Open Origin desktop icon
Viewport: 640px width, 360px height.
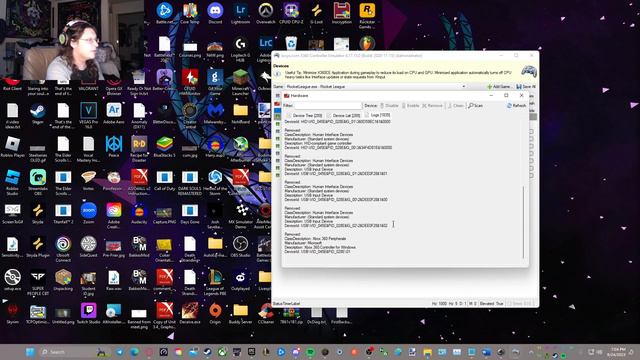[215, 313]
